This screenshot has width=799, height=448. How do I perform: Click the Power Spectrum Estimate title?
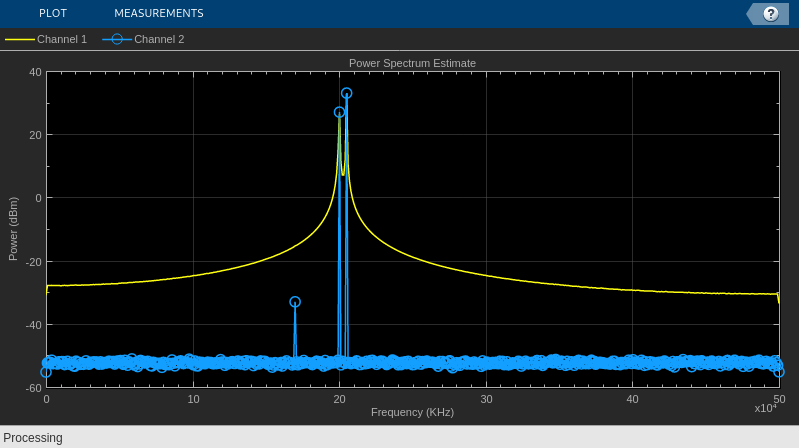point(412,63)
